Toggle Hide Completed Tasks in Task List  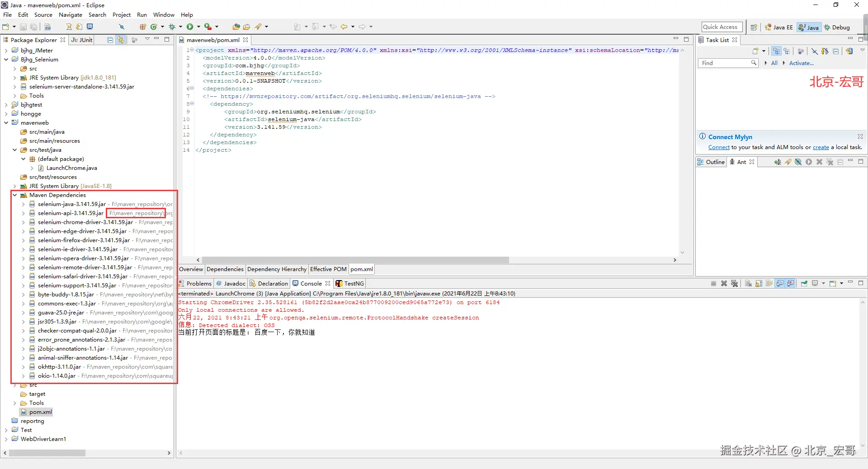814,51
